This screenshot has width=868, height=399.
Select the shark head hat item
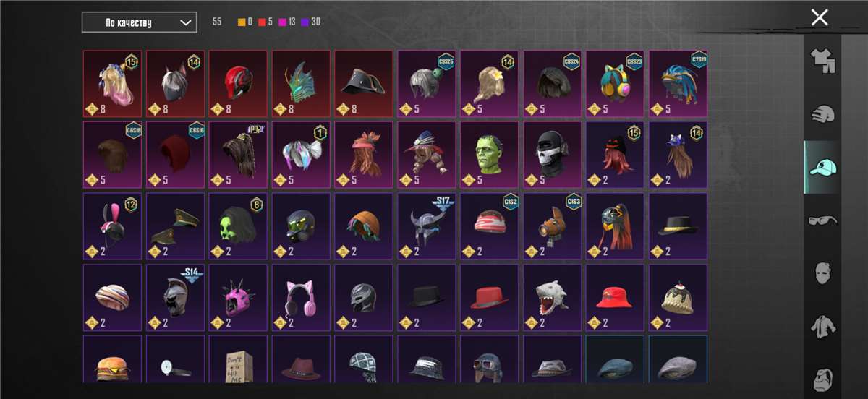[553, 298]
